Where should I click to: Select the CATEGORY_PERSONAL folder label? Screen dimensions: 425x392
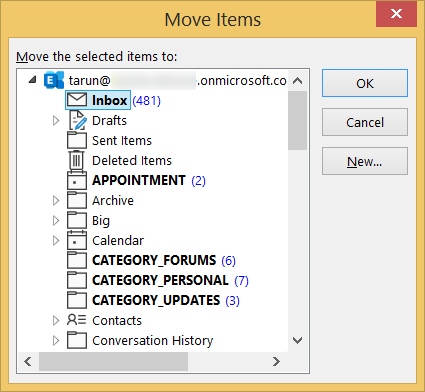160,280
